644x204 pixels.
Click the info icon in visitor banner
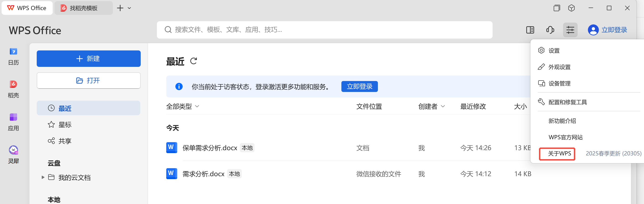(x=179, y=87)
